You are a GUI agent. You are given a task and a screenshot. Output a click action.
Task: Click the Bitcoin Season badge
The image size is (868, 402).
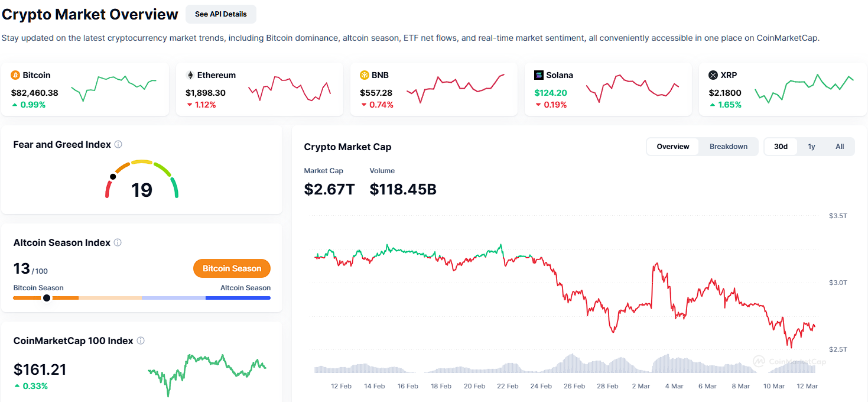point(232,268)
